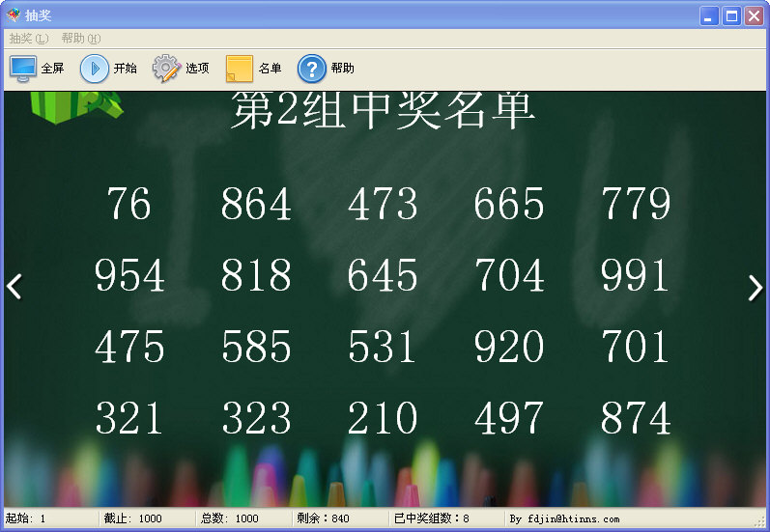Close the 抽奖 window
770x532 pixels.
click(x=754, y=16)
